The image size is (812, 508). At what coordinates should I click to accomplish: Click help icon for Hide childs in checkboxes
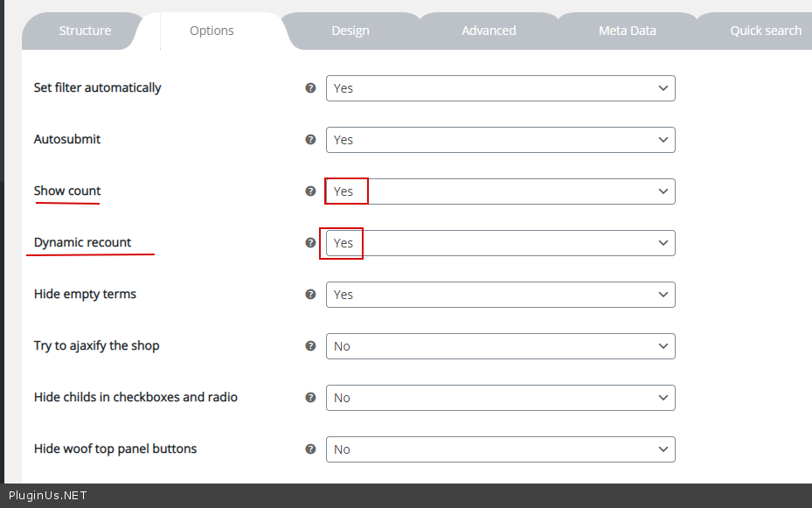pyautogui.click(x=310, y=398)
